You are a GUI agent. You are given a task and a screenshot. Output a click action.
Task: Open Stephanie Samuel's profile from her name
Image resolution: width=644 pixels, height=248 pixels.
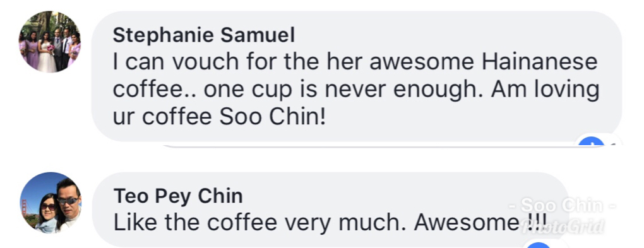coord(204,35)
